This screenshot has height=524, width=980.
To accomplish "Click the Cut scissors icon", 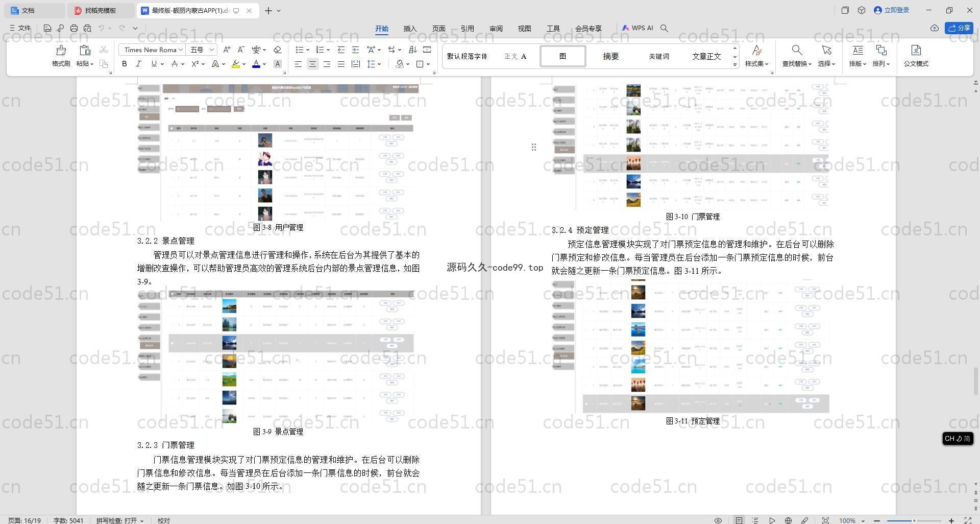I will click(x=104, y=50).
